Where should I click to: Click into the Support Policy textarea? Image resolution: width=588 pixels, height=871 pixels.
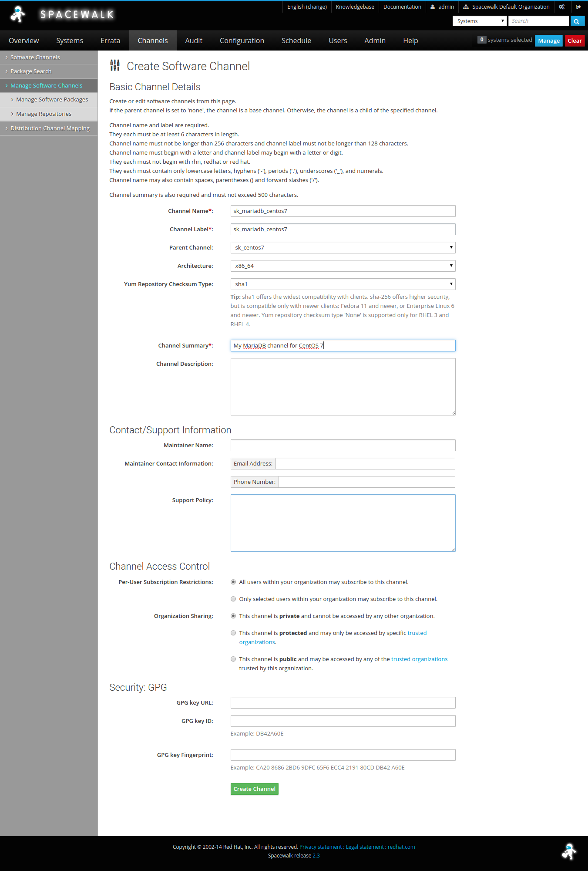(343, 523)
